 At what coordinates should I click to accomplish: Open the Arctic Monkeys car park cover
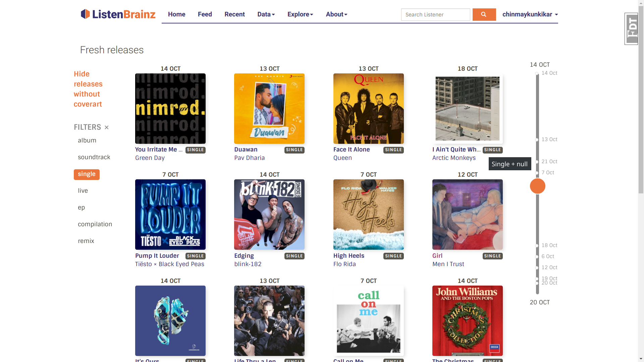467,109
